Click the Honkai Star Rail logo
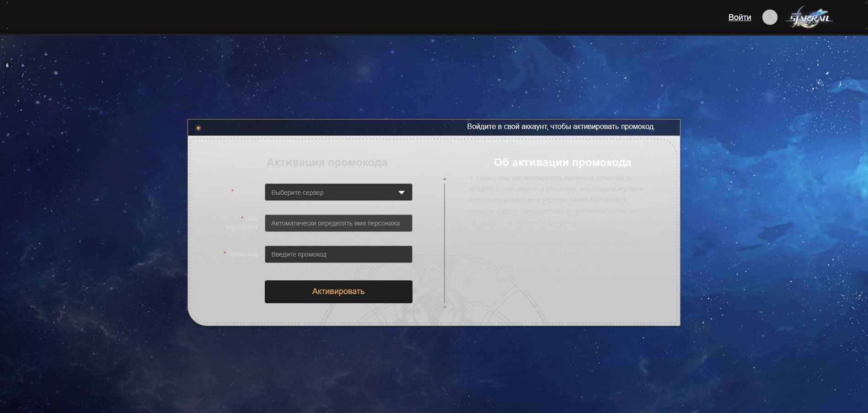Screen dimensions: 868x413 (x=809, y=17)
